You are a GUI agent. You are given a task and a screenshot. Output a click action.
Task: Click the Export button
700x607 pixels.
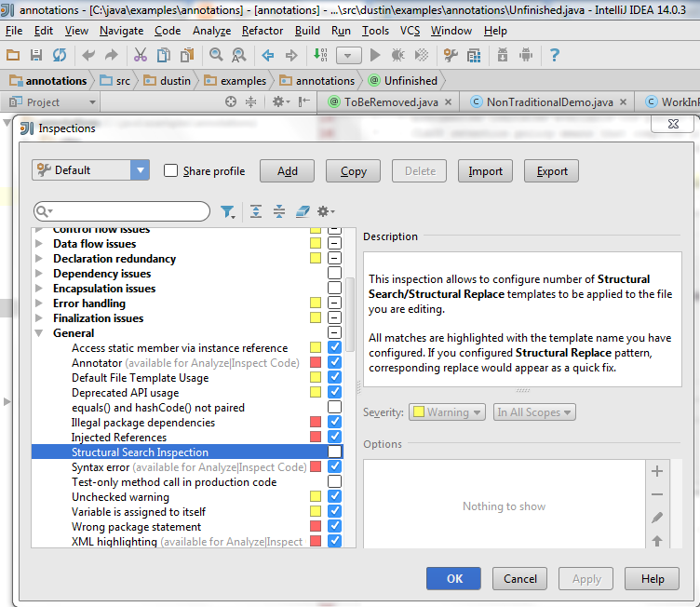[551, 171]
